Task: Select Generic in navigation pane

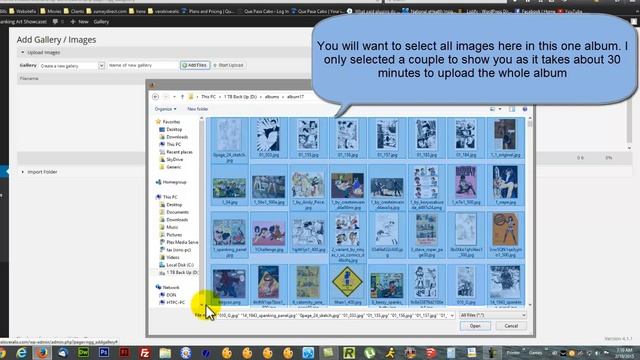Action: (173, 167)
